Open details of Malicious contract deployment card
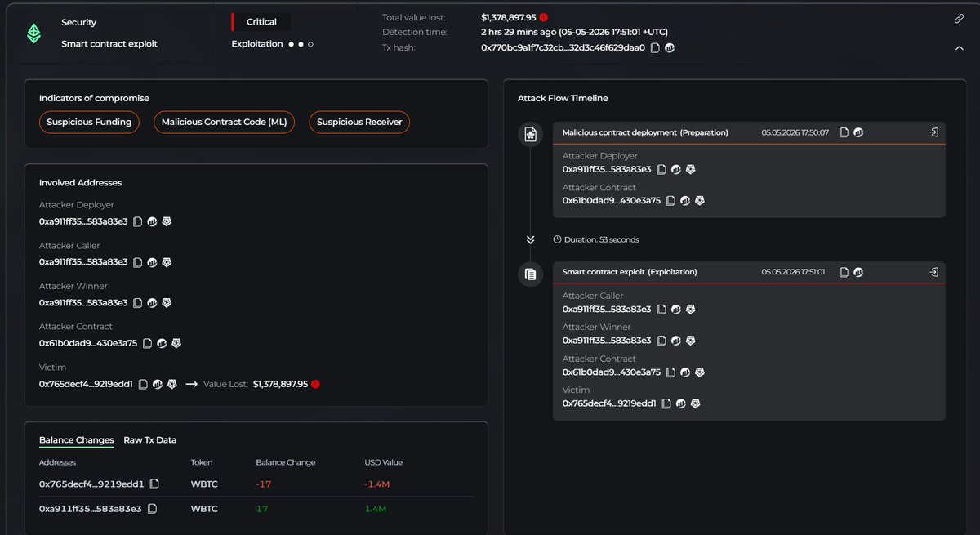The image size is (980, 535). [933, 132]
